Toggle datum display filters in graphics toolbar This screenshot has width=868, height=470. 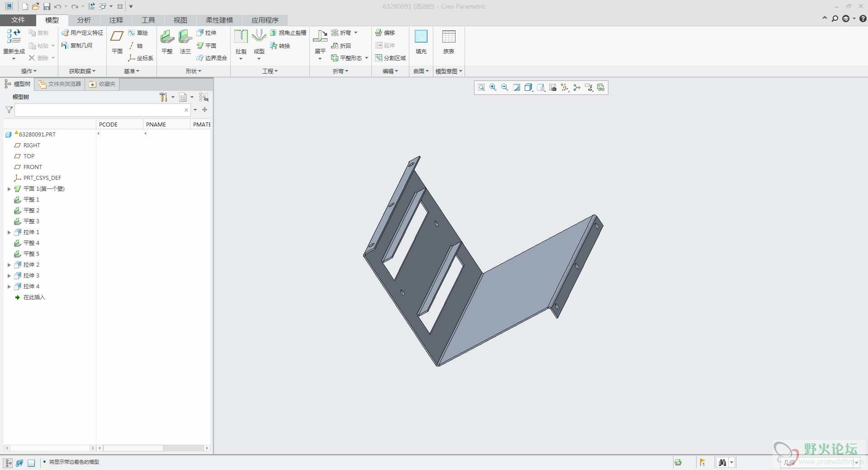(565, 88)
